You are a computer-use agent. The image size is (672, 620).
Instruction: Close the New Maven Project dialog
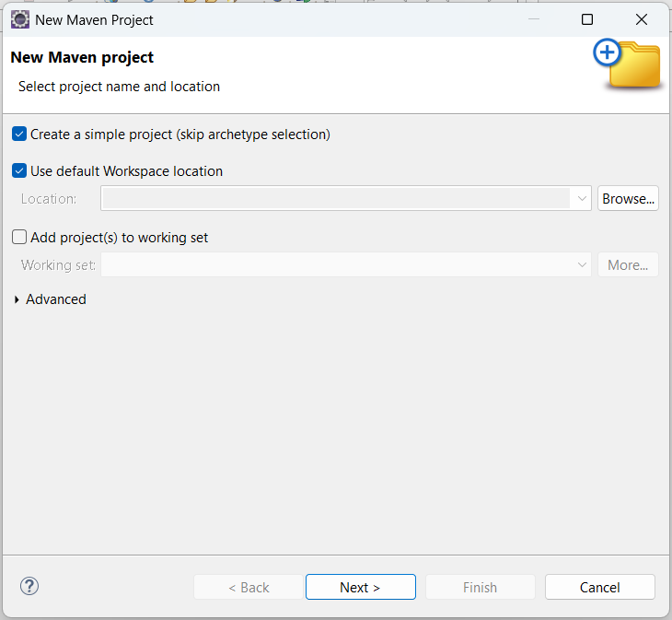[x=642, y=19]
